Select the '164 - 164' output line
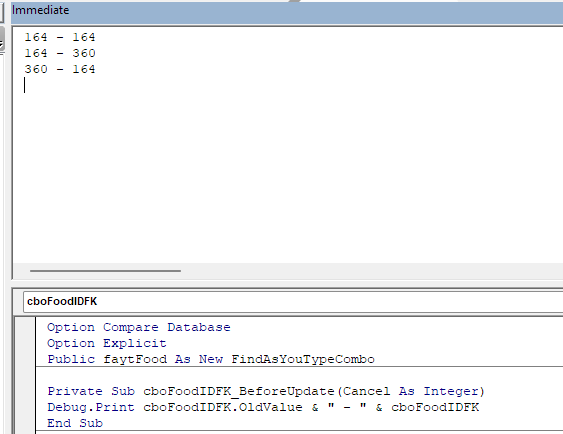This screenshot has height=434, width=563. [x=60, y=37]
